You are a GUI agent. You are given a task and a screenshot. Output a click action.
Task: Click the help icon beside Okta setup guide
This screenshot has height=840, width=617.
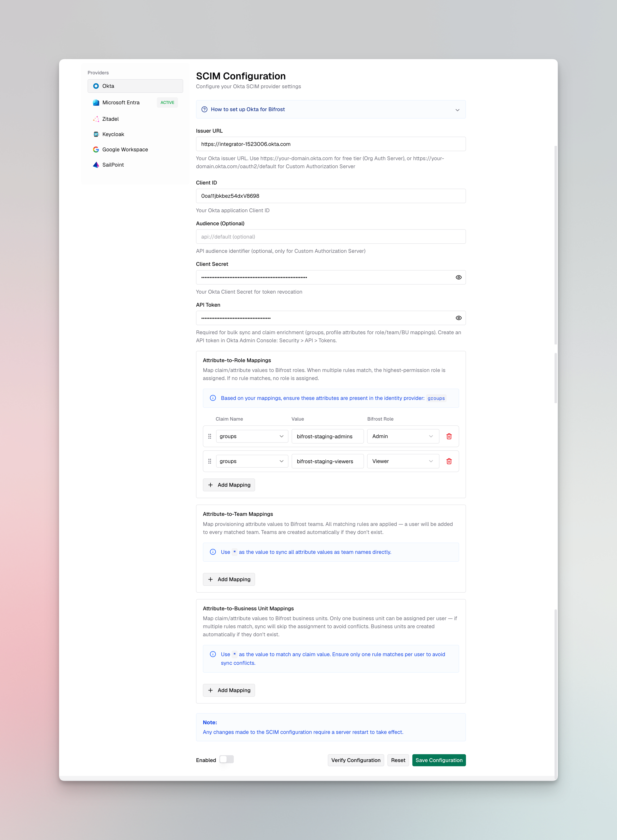tap(204, 110)
